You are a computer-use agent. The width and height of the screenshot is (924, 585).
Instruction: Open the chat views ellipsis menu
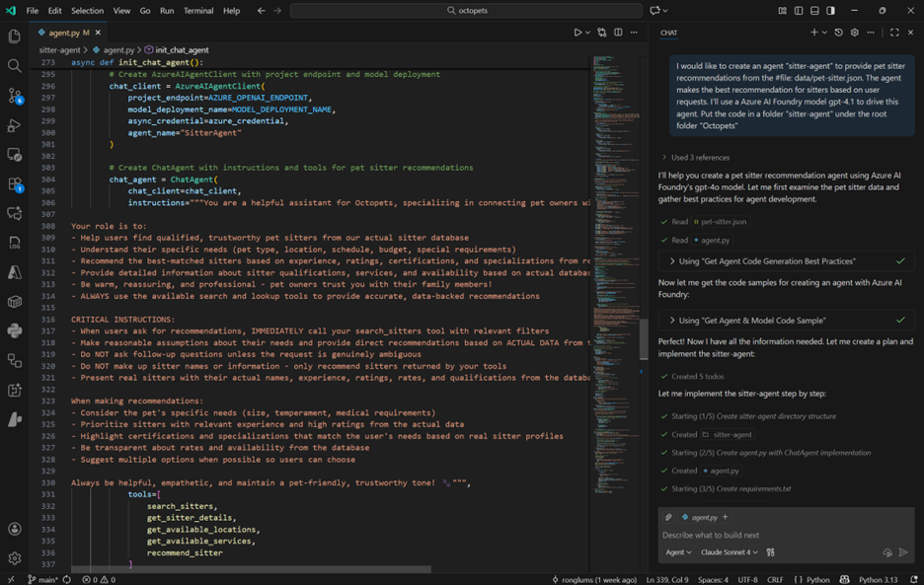point(871,33)
